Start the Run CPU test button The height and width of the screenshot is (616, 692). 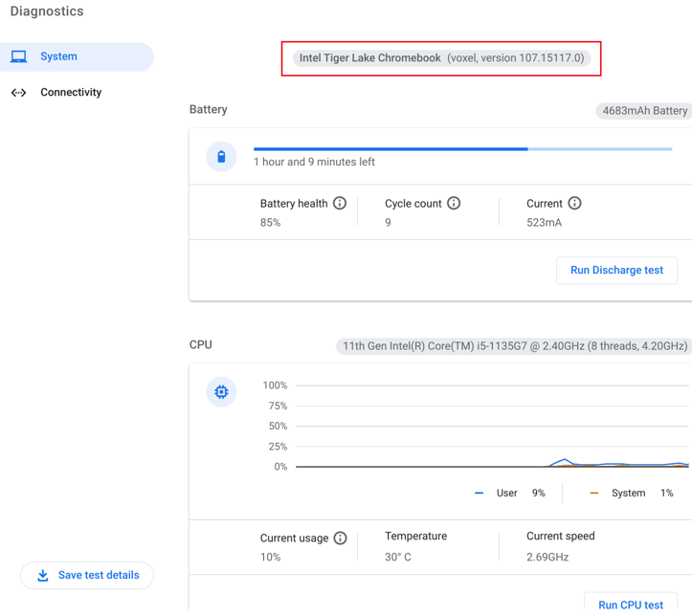[631, 604]
